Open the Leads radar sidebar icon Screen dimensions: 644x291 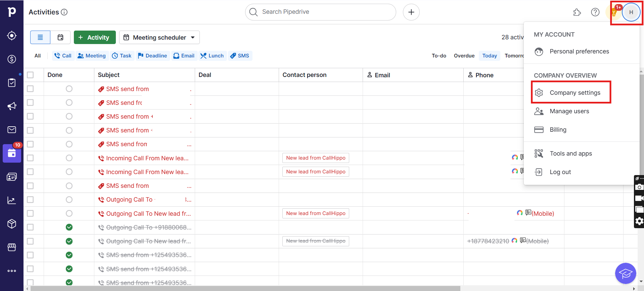(12, 36)
